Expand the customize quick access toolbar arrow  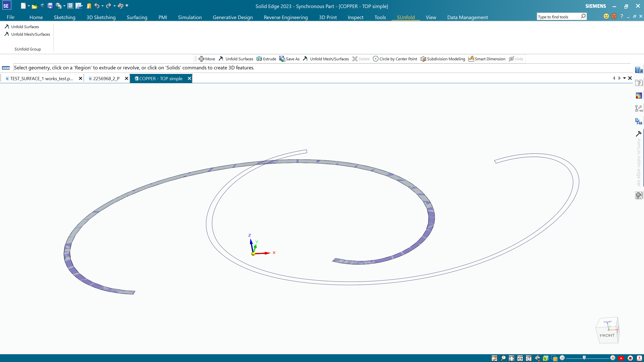click(x=127, y=6)
